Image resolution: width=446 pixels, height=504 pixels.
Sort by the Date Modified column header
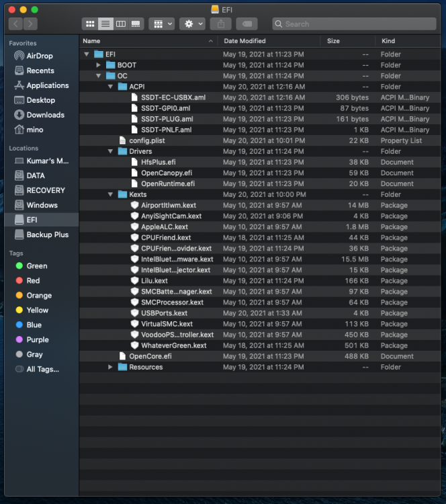coord(269,41)
